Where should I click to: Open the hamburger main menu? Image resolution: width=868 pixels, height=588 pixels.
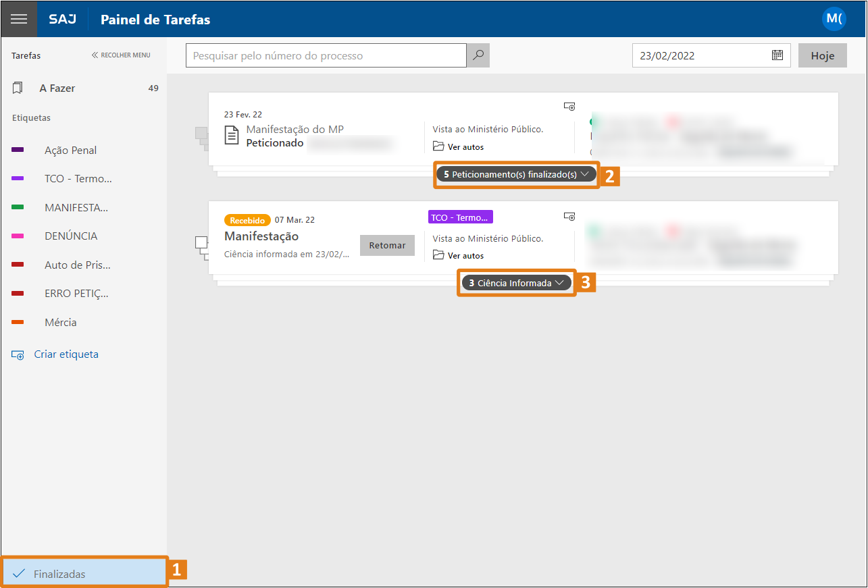coord(19,19)
